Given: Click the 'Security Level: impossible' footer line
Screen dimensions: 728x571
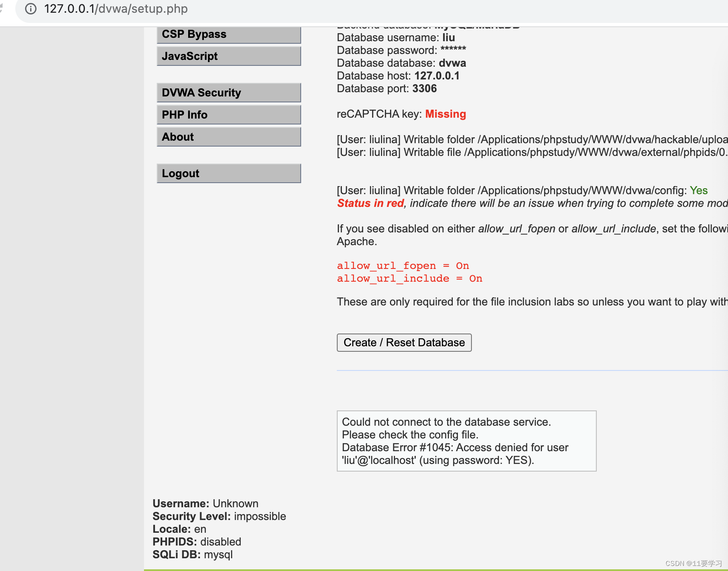Looking at the screenshot, I should tap(219, 516).
